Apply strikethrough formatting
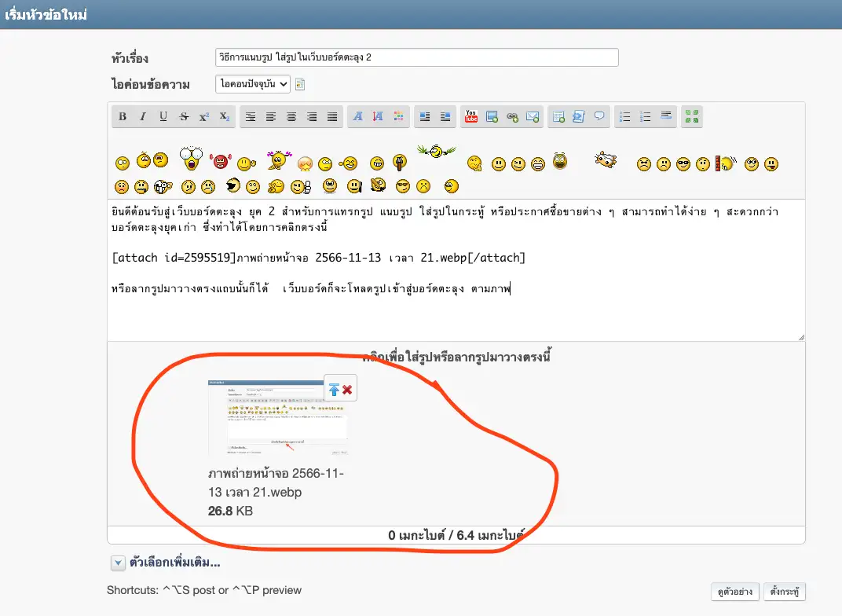Image resolution: width=842 pixels, height=616 pixels. tap(184, 117)
